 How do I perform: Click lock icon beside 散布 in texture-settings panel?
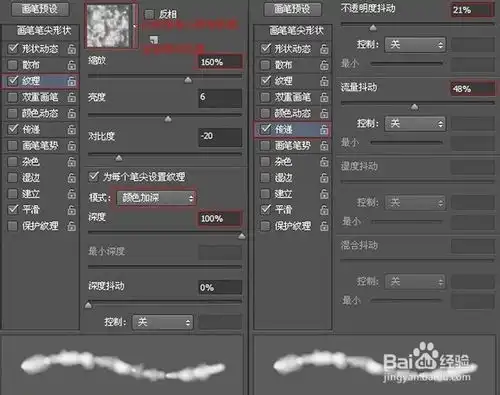(x=72, y=65)
